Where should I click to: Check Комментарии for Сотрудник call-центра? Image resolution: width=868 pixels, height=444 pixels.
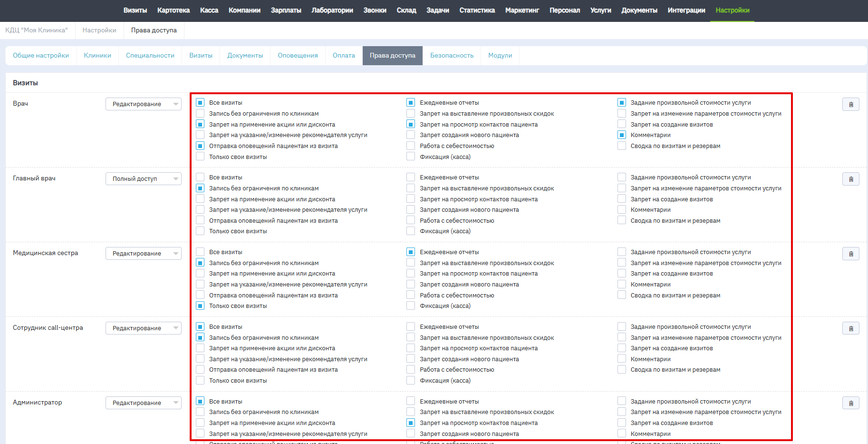tap(622, 359)
